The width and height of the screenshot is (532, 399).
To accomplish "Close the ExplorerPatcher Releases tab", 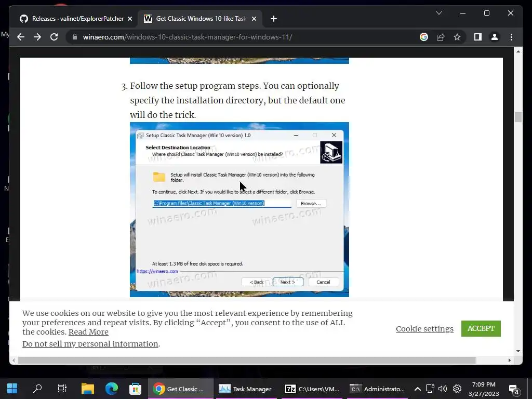I will (129, 19).
